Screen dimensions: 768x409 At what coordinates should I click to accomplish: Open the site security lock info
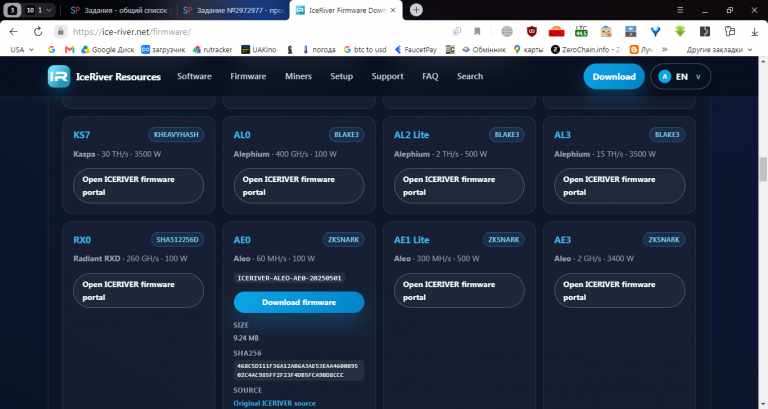60,31
